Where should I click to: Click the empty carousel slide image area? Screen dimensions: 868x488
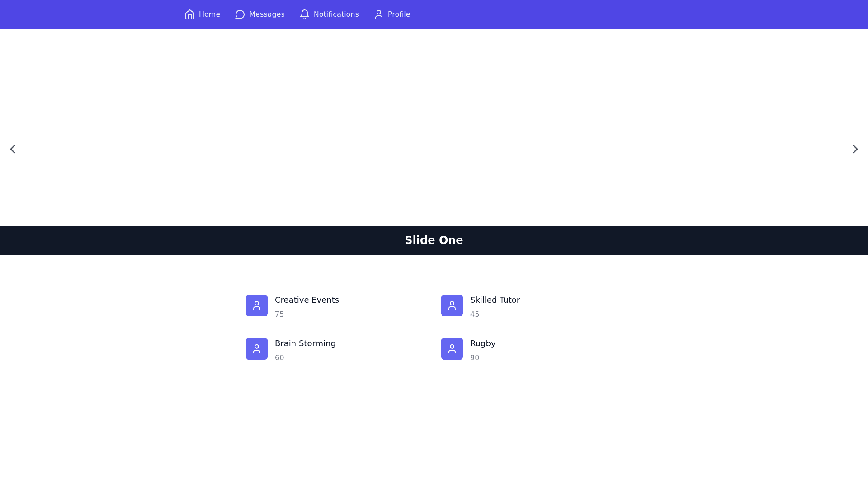tap(434, 127)
